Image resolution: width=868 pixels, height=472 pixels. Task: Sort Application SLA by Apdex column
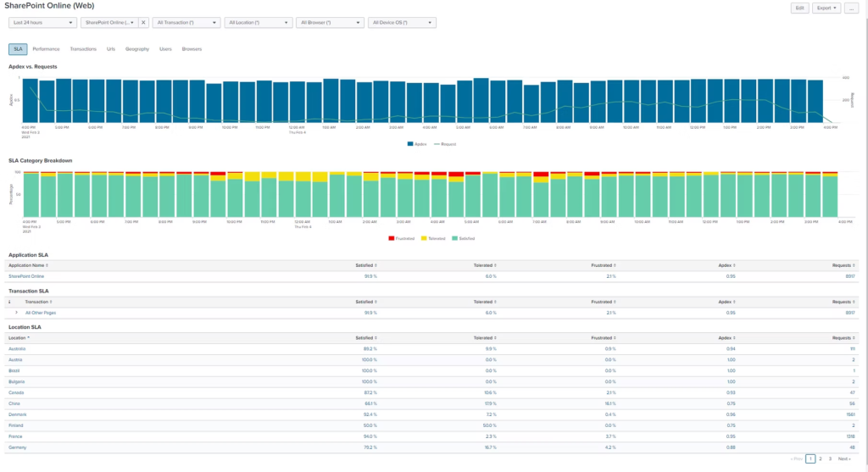[x=726, y=265]
